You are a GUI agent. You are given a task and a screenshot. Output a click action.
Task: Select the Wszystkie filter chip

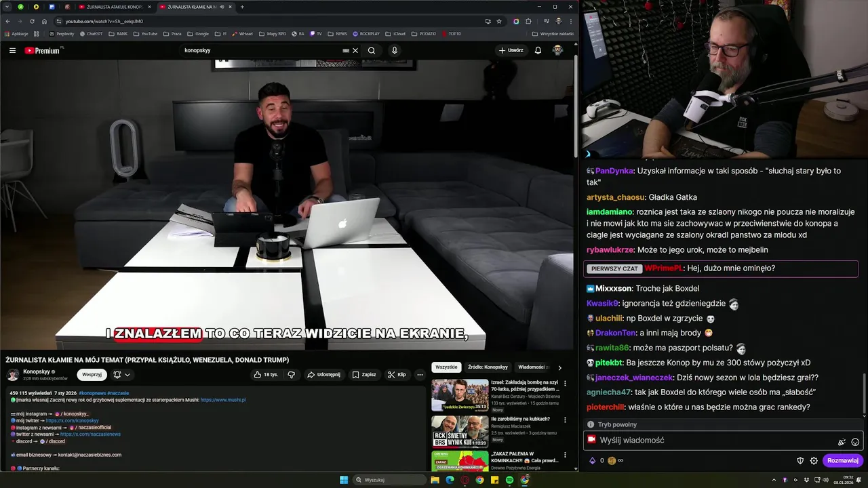(446, 367)
